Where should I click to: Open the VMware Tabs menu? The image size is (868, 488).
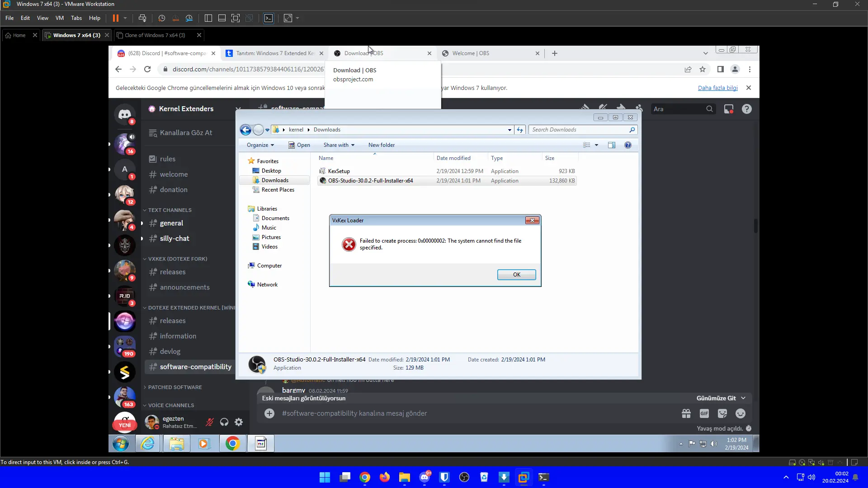click(x=76, y=18)
